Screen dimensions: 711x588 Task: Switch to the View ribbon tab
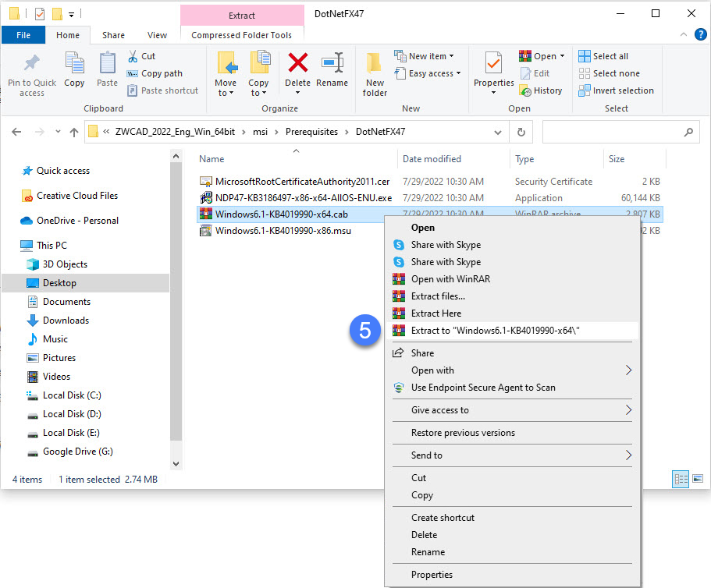point(157,35)
